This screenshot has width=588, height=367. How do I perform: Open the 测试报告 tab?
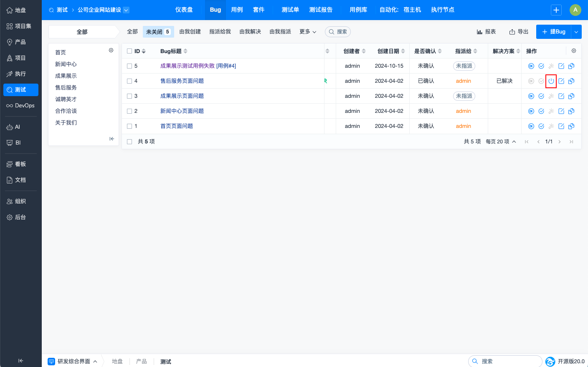point(321,10)
